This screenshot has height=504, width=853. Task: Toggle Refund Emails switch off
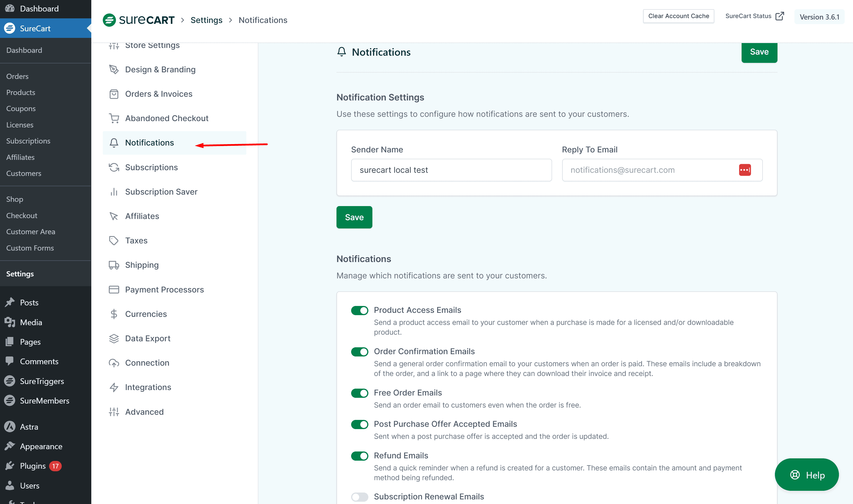coord(359,456)
